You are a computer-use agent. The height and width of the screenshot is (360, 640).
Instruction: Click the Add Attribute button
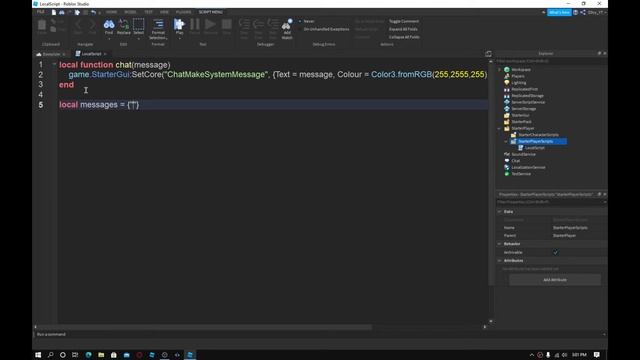click(555, 280)
